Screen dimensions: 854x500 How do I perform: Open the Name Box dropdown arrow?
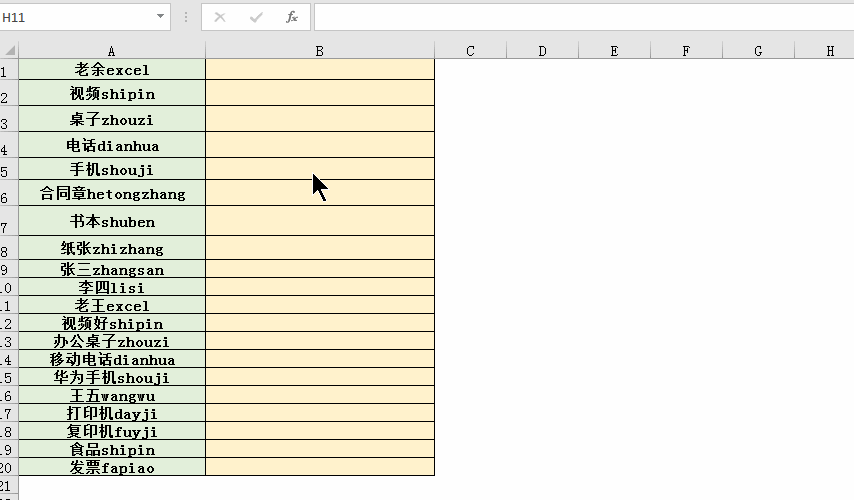160,16
